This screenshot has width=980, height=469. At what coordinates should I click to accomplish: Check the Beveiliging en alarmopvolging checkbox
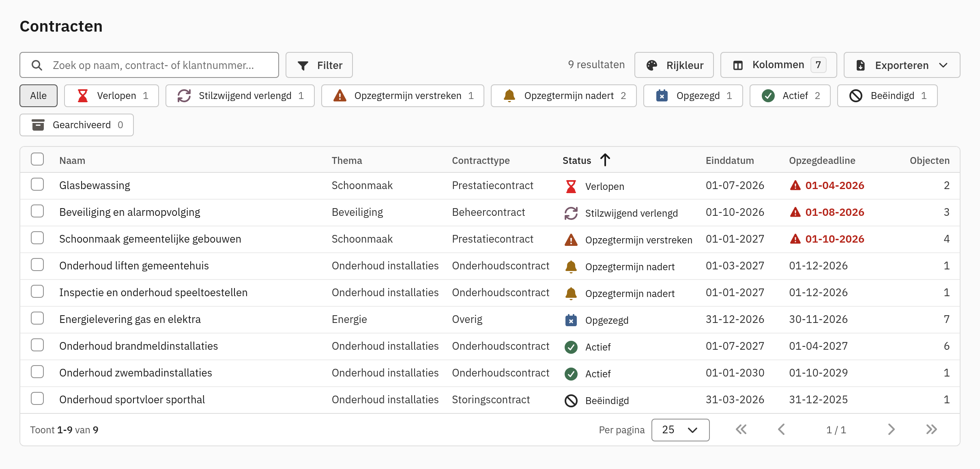coord(37,211)
